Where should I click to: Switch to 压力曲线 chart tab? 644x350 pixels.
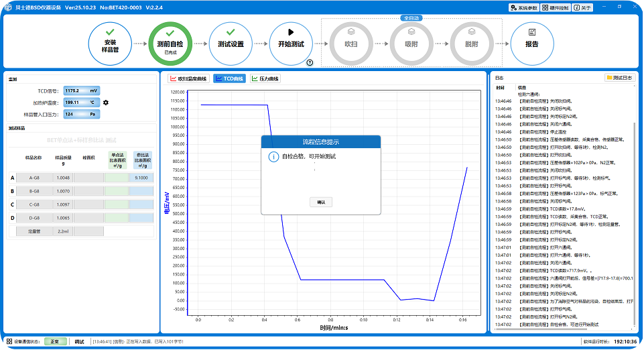click(x=265, y=78)
